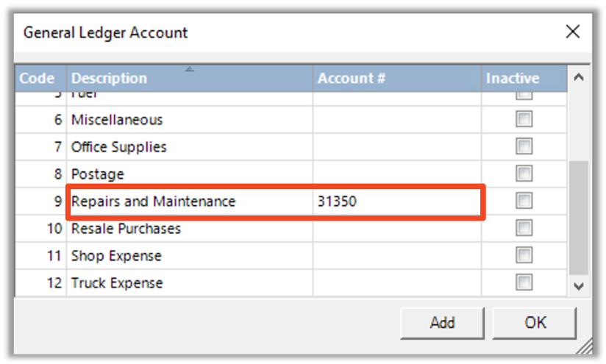Click the Account # cell for Resale Purchases
This screenshot has height=364, width=606.
(x=397, y=229)
